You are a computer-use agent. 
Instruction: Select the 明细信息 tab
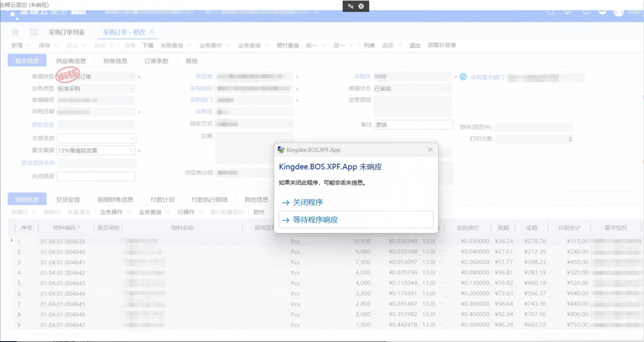[x=27, y=199]
